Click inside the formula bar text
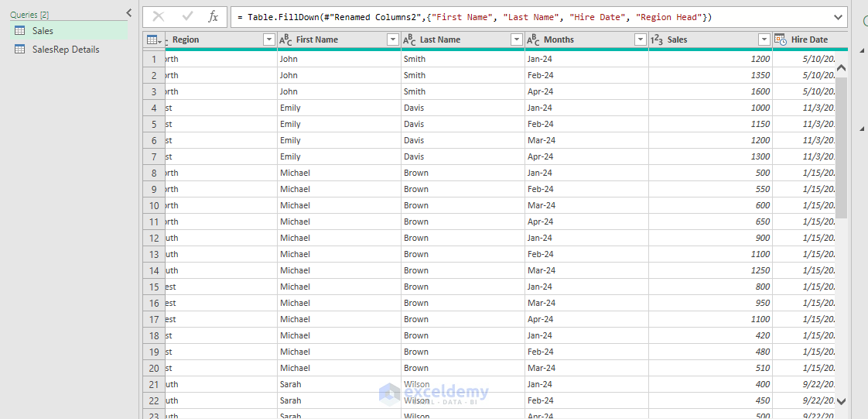 point(474,17)
